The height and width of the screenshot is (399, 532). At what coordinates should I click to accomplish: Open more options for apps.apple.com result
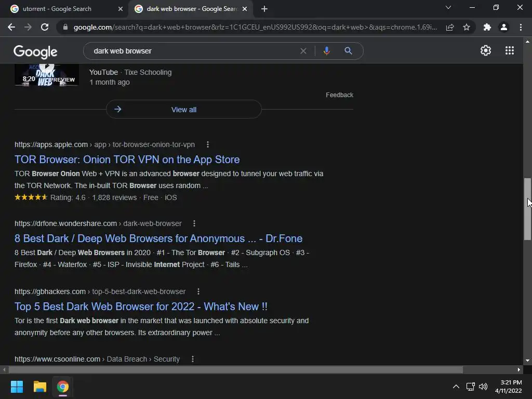208,144
